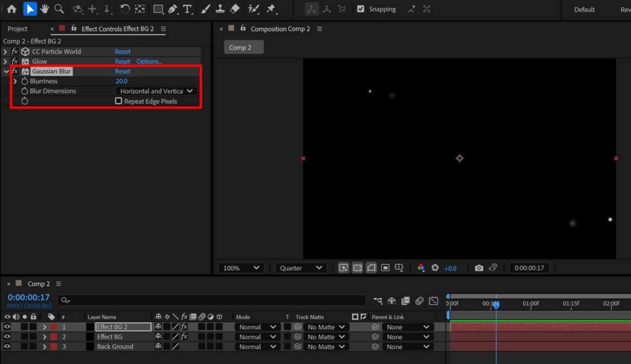Enable motion blur icon in timeline
The width and height of the screenshot is (631, 364).
click(419, 301)
